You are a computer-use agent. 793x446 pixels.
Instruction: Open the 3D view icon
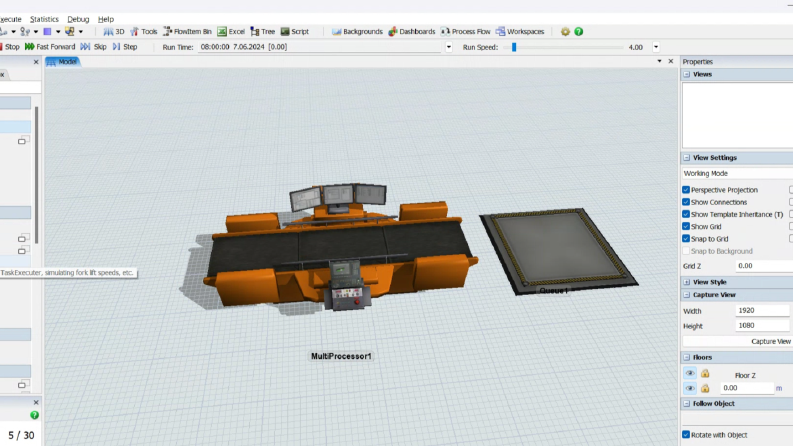click(114, 31)
